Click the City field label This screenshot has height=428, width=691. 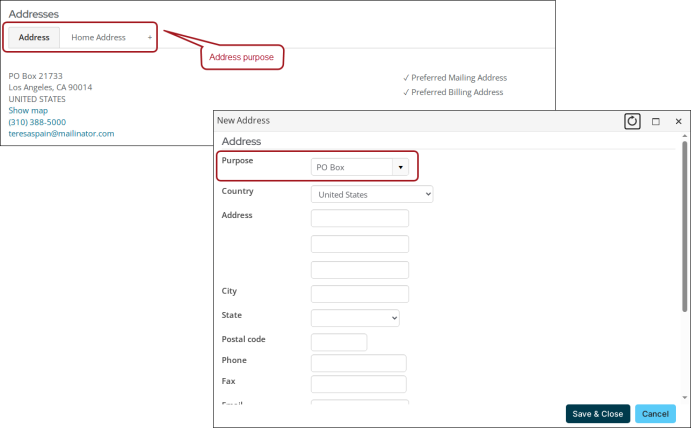(x=229, y=291)
